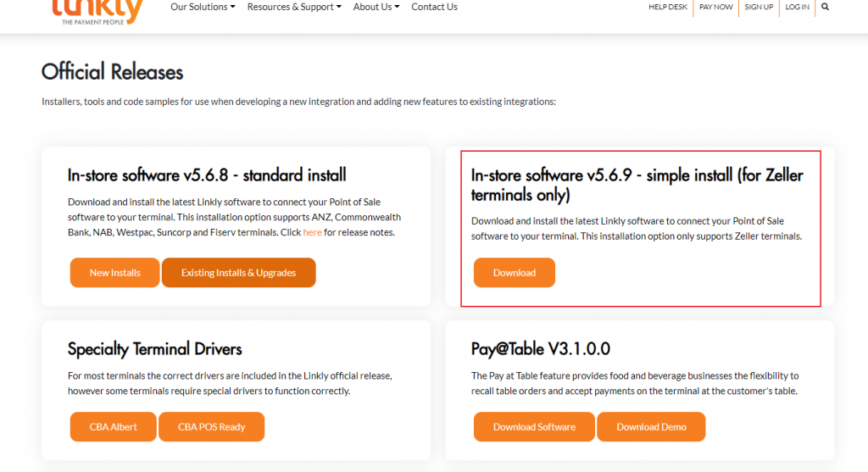Open the About Us dropdown
This screenshot has width=868, height=472.
coord(376,7)
